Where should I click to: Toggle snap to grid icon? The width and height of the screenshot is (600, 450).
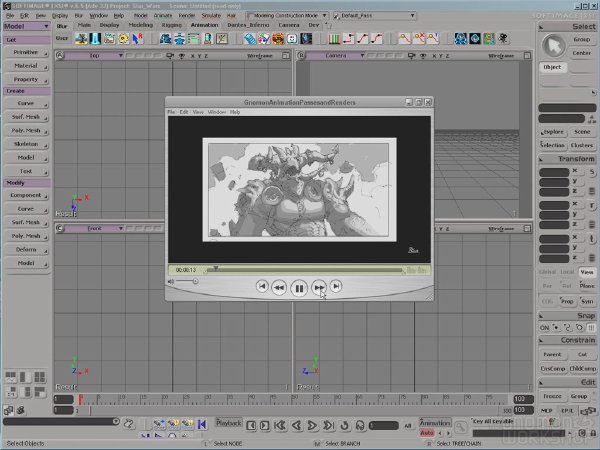point(591,328)
